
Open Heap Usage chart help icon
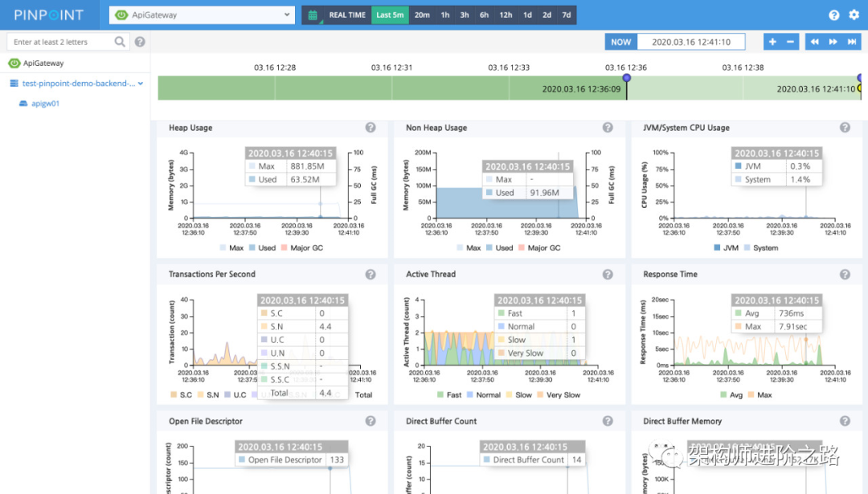[371, 128]
